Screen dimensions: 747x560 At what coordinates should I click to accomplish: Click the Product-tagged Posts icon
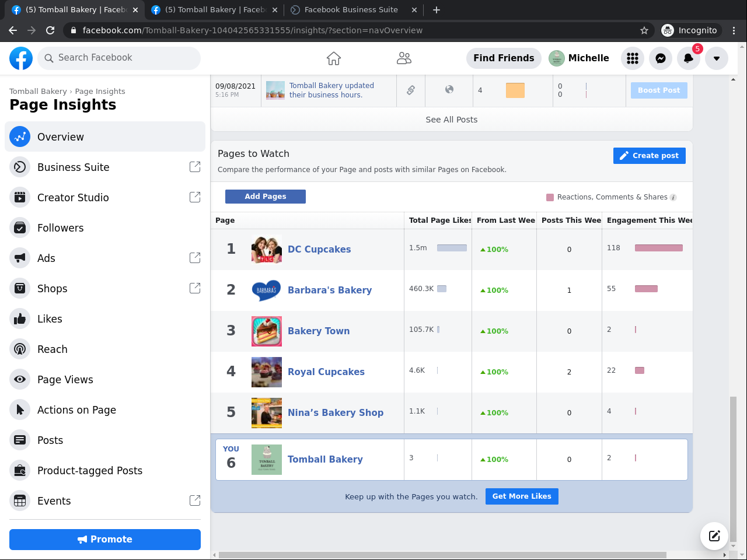click(20, 470)
